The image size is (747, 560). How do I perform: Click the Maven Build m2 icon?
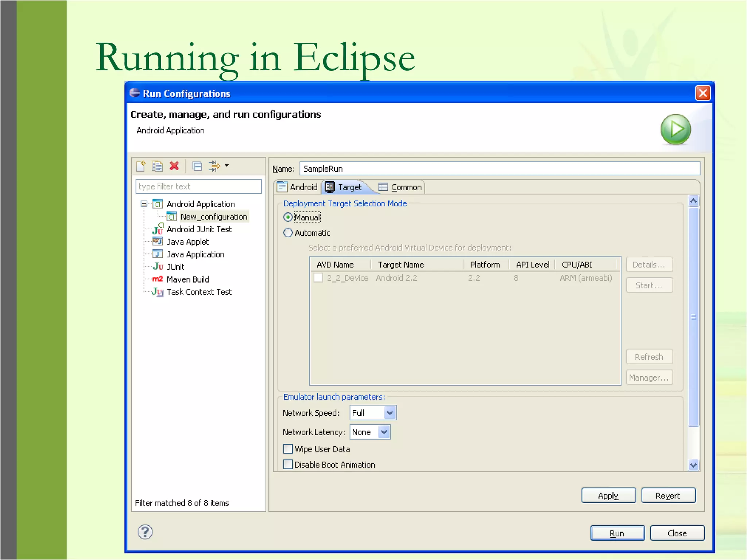pyautogui.click(x=158, y=279)
